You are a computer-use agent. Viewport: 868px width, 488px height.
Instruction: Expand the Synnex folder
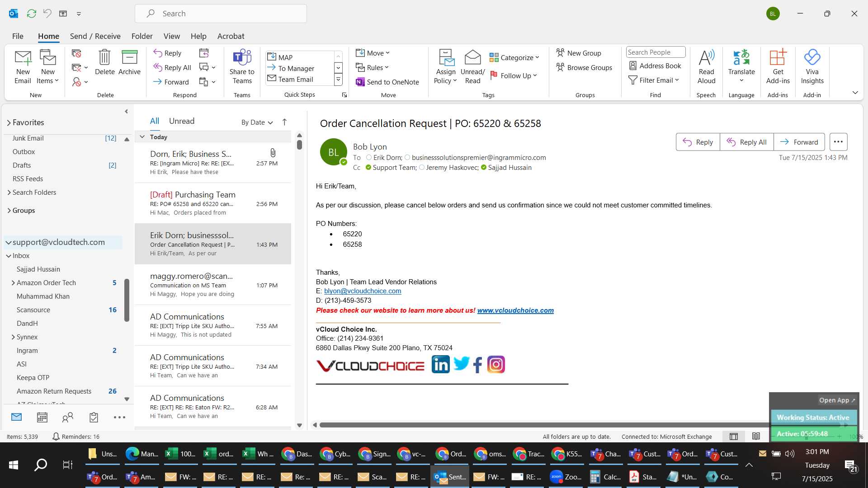13,337
